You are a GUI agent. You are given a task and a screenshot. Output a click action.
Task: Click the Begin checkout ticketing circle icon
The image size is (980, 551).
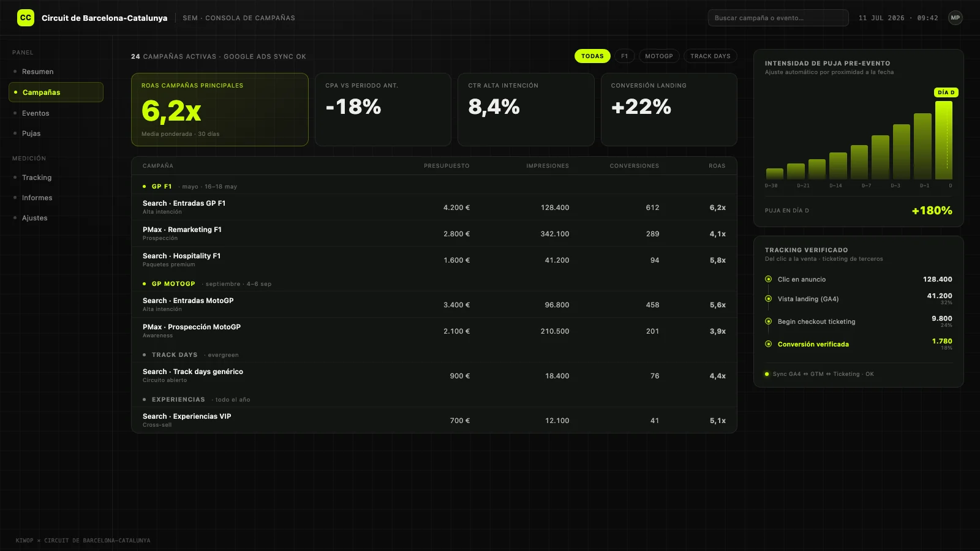[x=768, y=321]
